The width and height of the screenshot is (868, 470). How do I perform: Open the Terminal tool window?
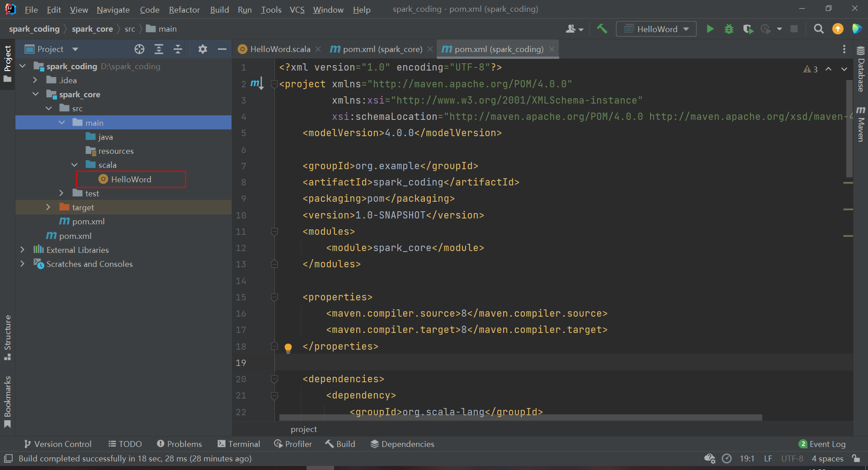(x=239, y=444)
